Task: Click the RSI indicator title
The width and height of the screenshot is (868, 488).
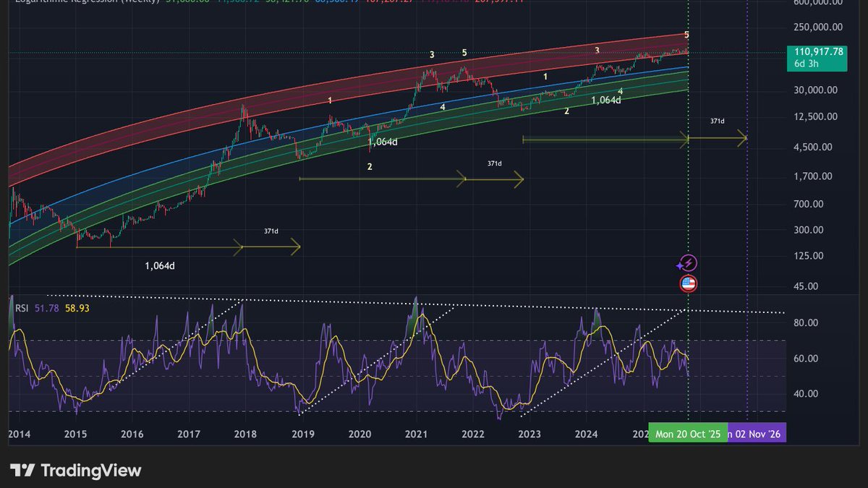Action: [x=22, y=309]
